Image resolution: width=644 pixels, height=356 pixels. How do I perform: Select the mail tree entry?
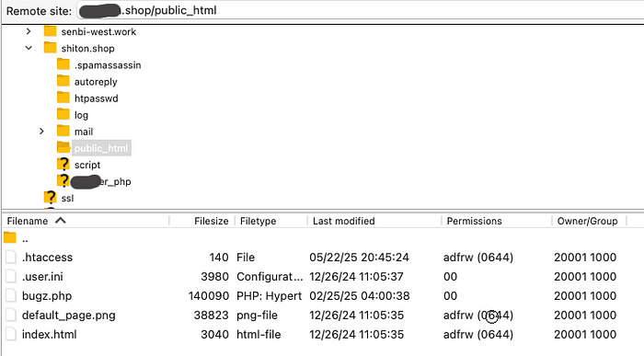84,132
